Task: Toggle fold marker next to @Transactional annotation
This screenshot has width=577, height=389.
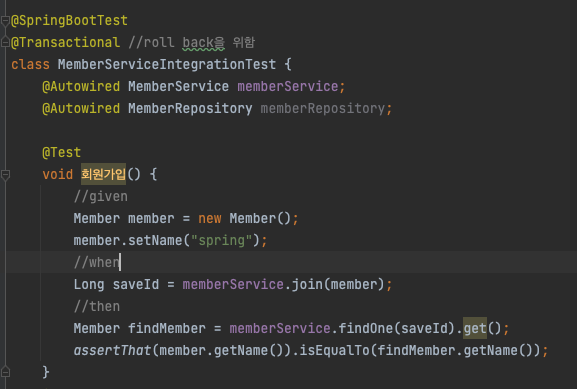Action: pos(5,42)
